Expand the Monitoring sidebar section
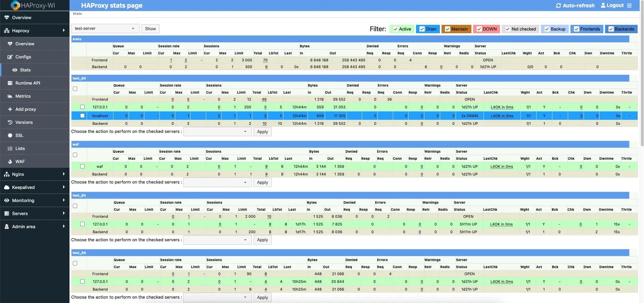 pos(24,200)
